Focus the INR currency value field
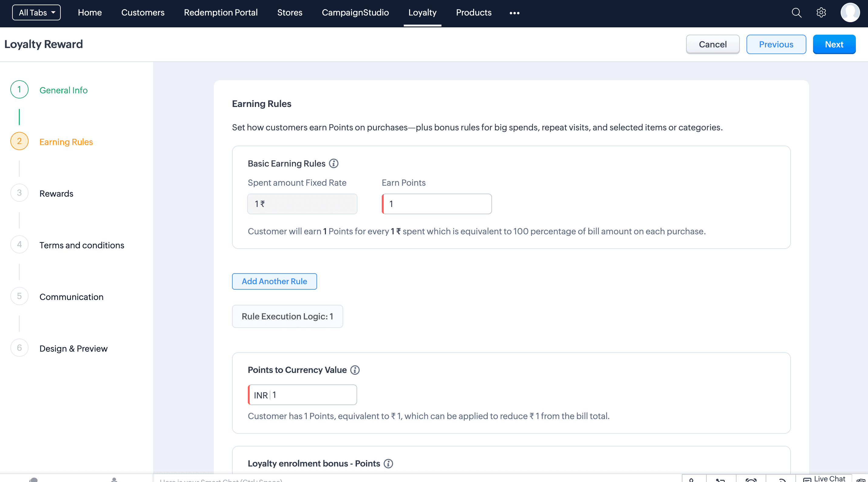 point(302,395)
